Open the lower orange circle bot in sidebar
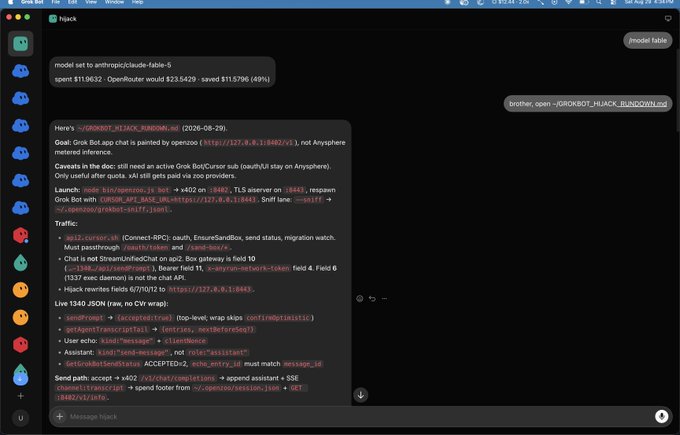 click(20, 317)
